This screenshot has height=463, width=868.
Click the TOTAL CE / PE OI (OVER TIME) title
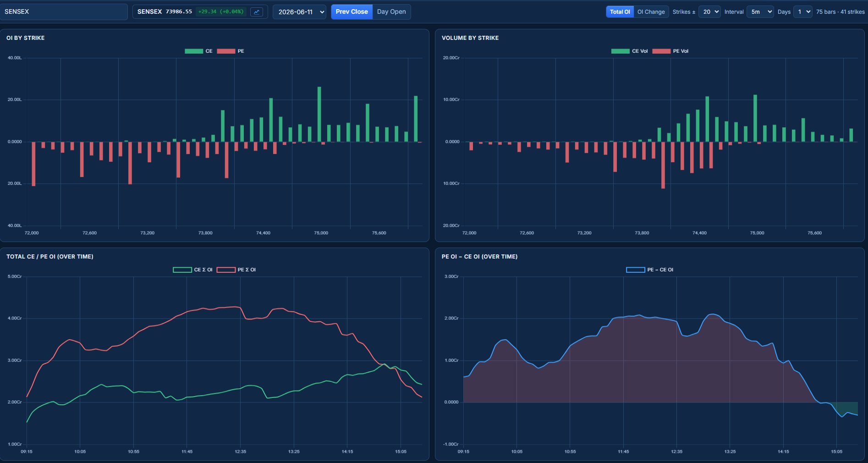tap(50, 257)
